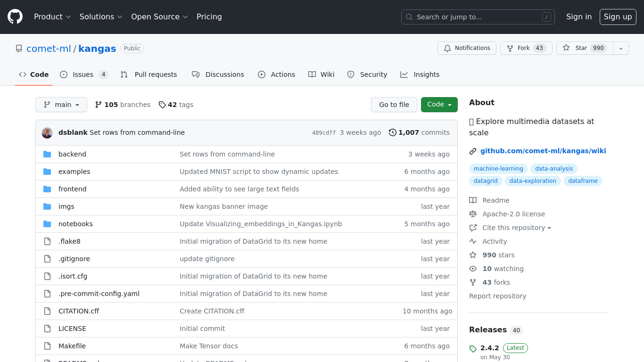This screenshot has height=362, width=644.
Task: Click the machine-learning topic tag
Action: click(x=498, y=169)
